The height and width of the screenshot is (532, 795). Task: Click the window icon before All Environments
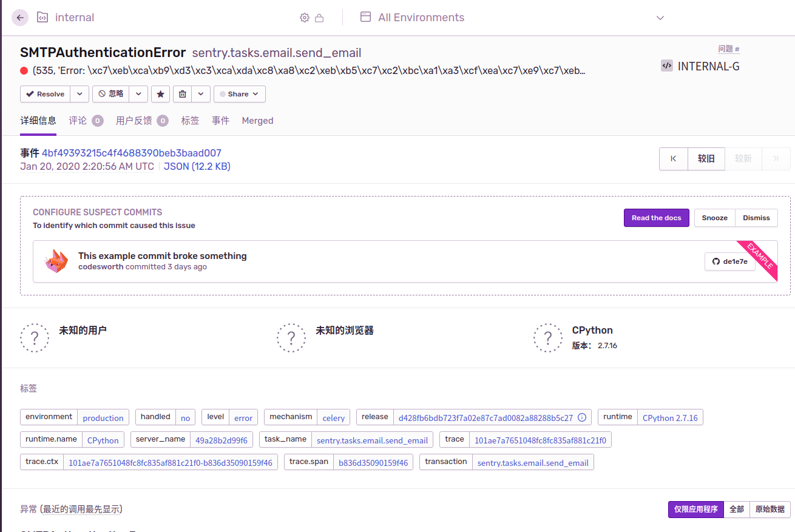click(x=365, y=17)
